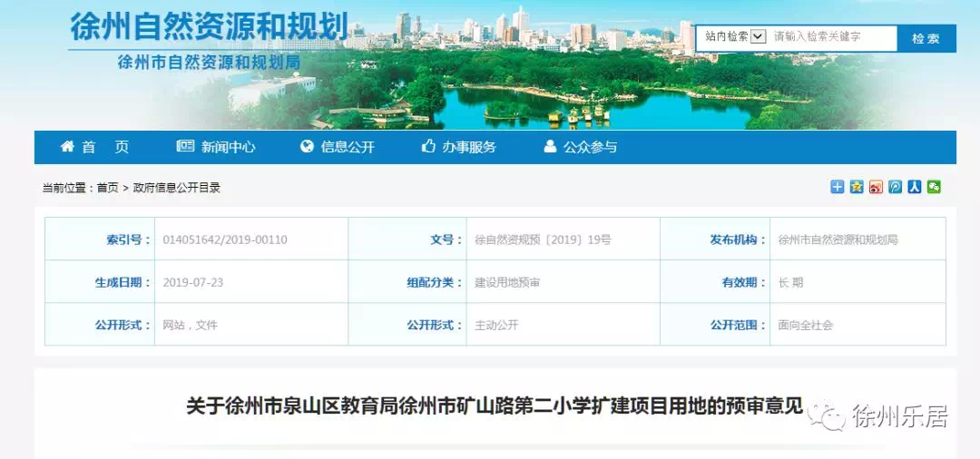
Task: Click the 公开范围 label cell
Action: tap(715, 325)
